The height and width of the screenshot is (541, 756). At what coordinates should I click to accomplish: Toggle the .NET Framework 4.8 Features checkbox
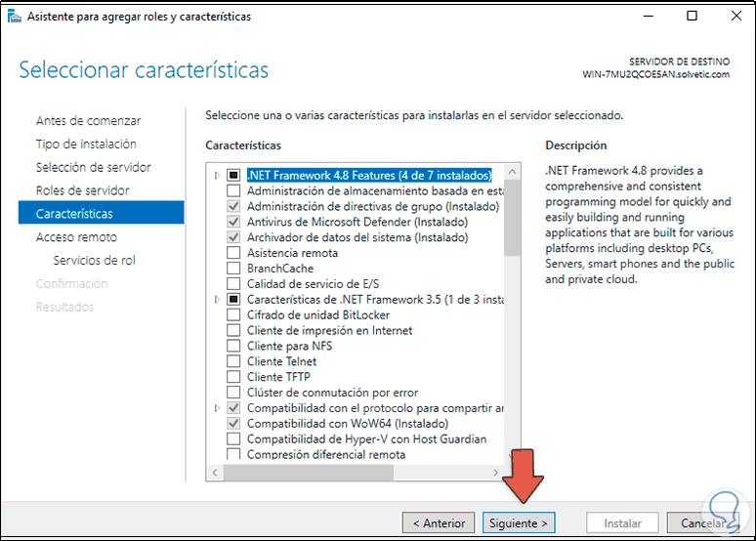[x=233, y=175]
